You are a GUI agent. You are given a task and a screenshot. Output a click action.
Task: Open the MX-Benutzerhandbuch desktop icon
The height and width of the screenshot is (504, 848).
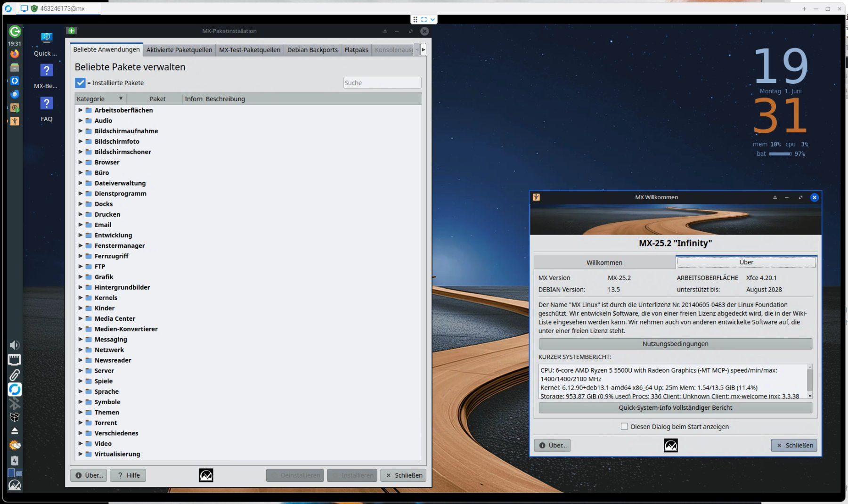(46, 76)
